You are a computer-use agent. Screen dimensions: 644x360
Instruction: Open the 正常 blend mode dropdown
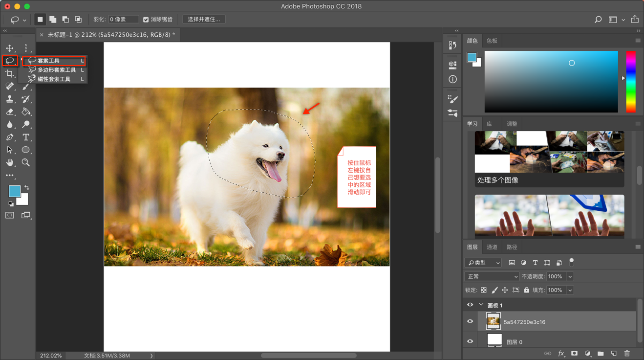[492, 276]
